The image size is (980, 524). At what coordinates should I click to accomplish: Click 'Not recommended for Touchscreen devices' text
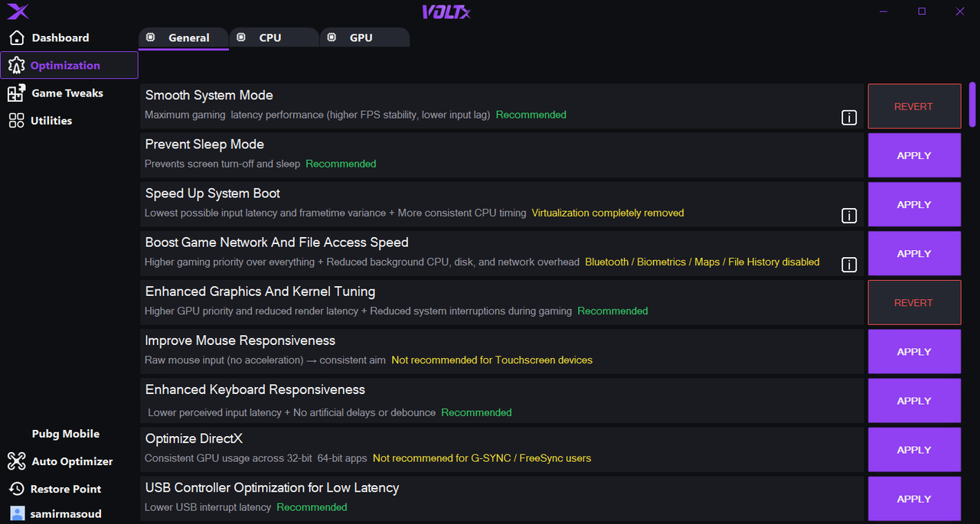coord(492,360)
